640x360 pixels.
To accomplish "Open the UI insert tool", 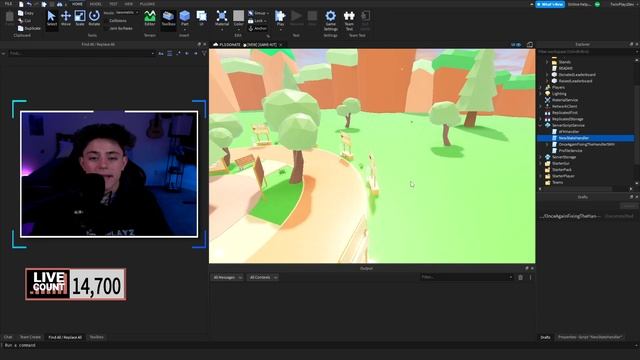I will (x=202, y=19).
